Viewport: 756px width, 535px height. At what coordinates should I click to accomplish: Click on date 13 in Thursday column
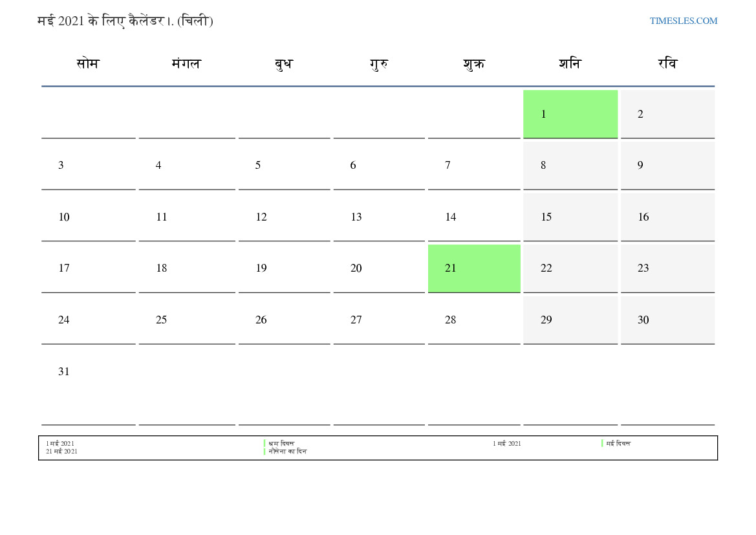pos(356,217)
